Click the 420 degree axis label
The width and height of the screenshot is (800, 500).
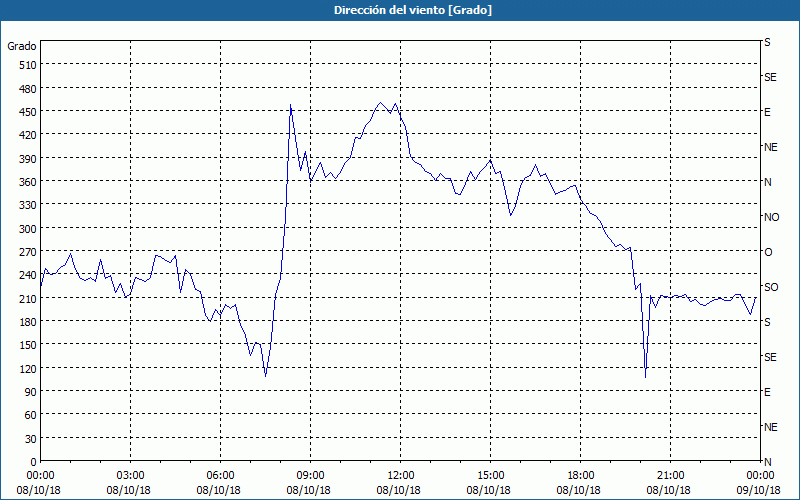28,135
